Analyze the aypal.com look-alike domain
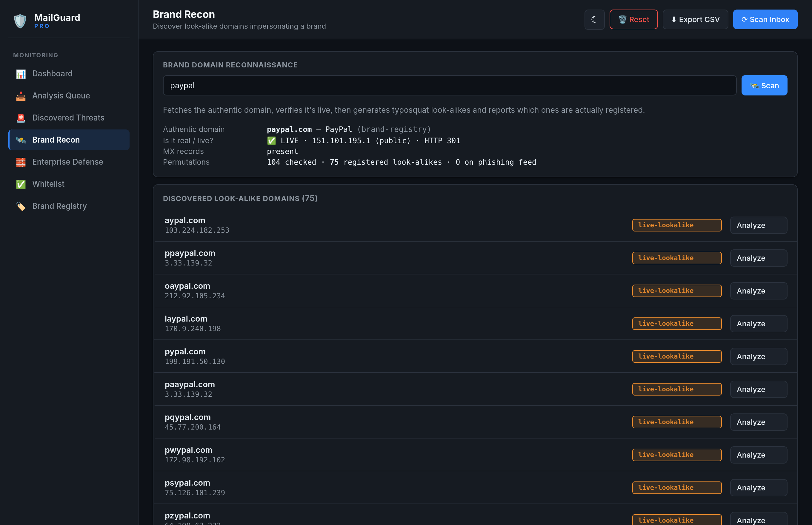The width and height of the screenshot is (812, 525). click(759, 225)
